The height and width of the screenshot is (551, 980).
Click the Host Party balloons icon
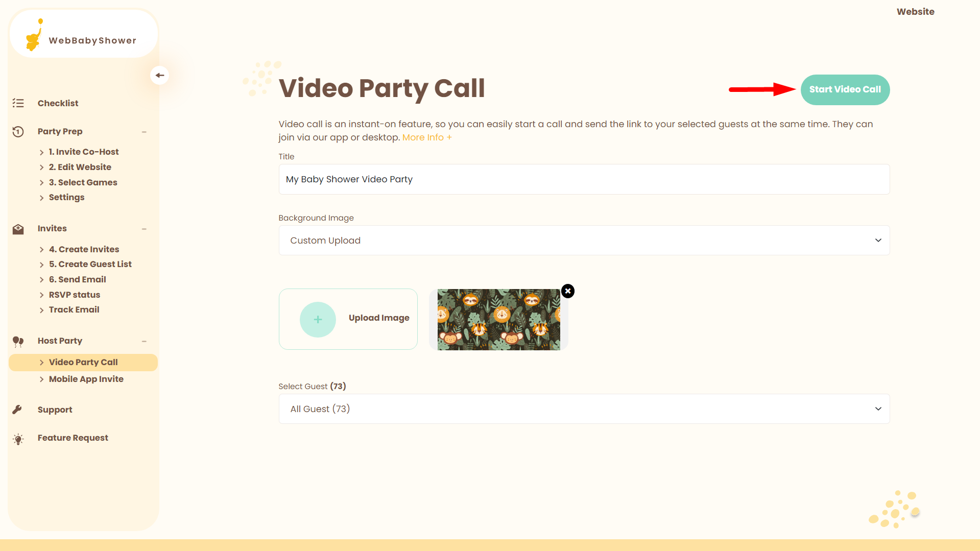[18, 341]
